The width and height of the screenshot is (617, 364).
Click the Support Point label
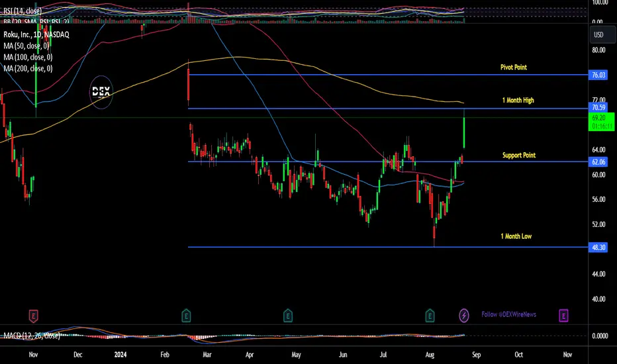[x=519, y=155]
